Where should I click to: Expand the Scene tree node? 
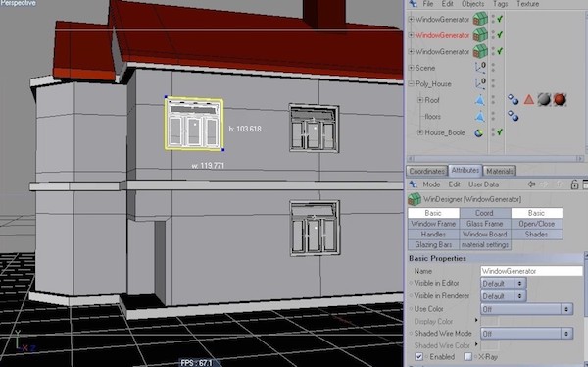pyautogui.click(x=411, y=68)
